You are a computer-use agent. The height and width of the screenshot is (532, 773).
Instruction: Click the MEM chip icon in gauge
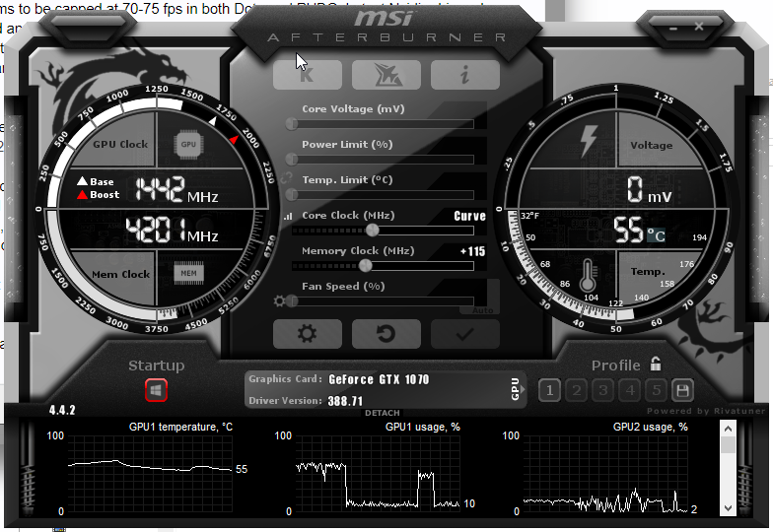(x=188, y=274)
